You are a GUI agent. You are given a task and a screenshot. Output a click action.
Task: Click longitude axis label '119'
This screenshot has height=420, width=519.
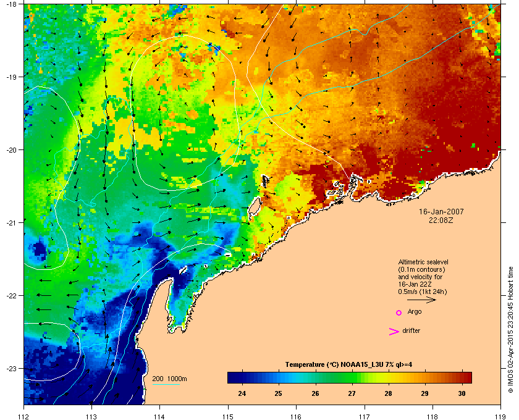(x=500, y=416)
